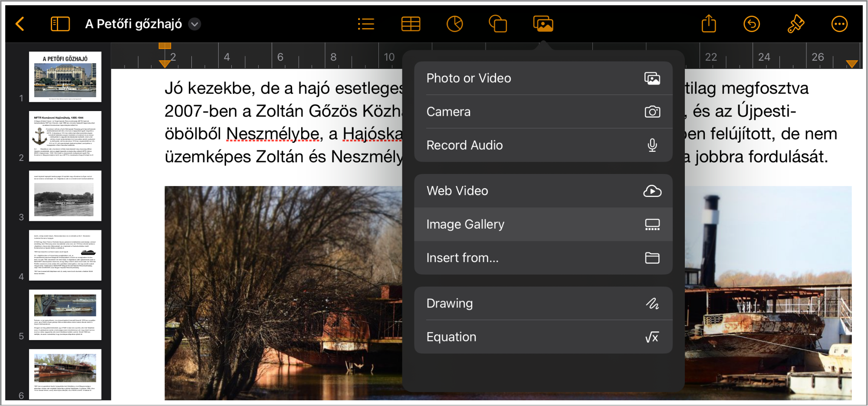Select the left margin marker on ruler
Image resolution: width=868 pixels, height=406 pixels.
coord(165,63)
